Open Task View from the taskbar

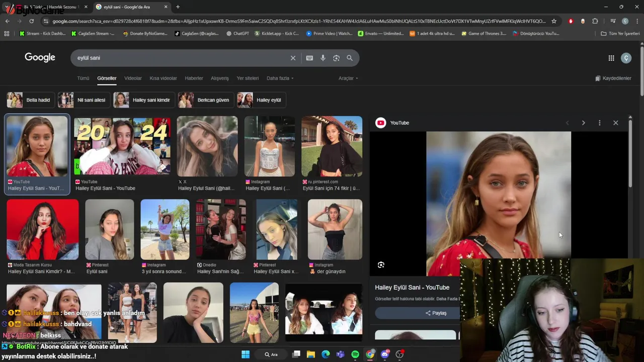[296, 354]
